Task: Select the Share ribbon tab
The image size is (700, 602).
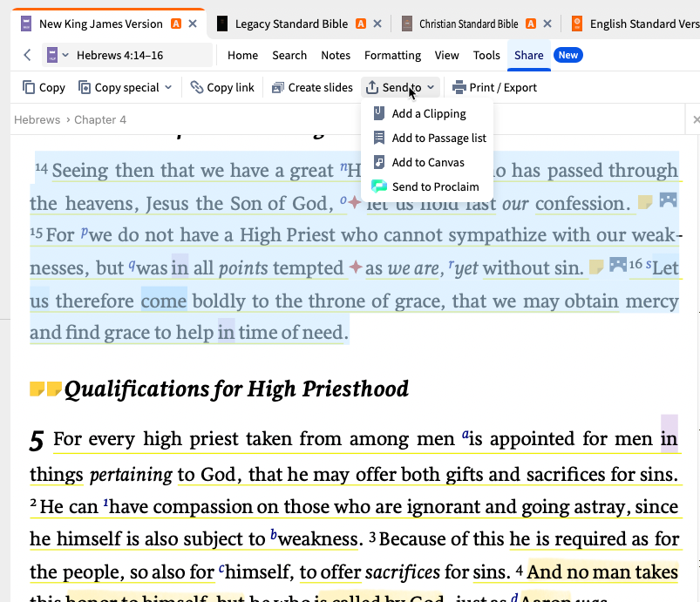Action: 529,56
